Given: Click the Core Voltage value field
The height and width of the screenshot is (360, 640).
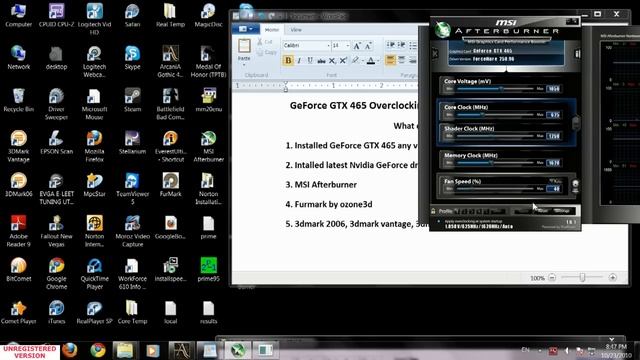Looking at the screenshot, I should tap(553, 89).
